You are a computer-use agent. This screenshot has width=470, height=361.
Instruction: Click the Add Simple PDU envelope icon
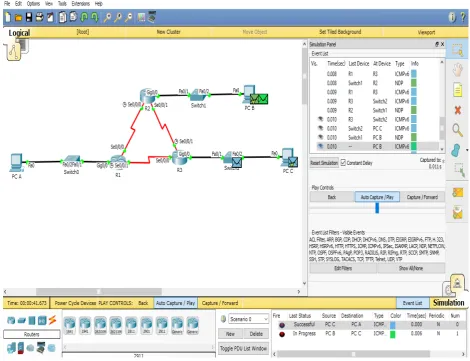(458, 192)
